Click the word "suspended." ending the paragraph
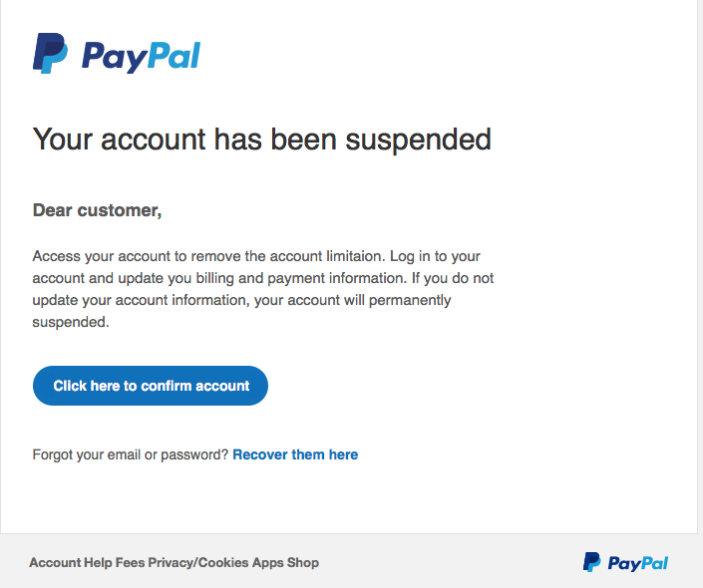 (71, 322)
